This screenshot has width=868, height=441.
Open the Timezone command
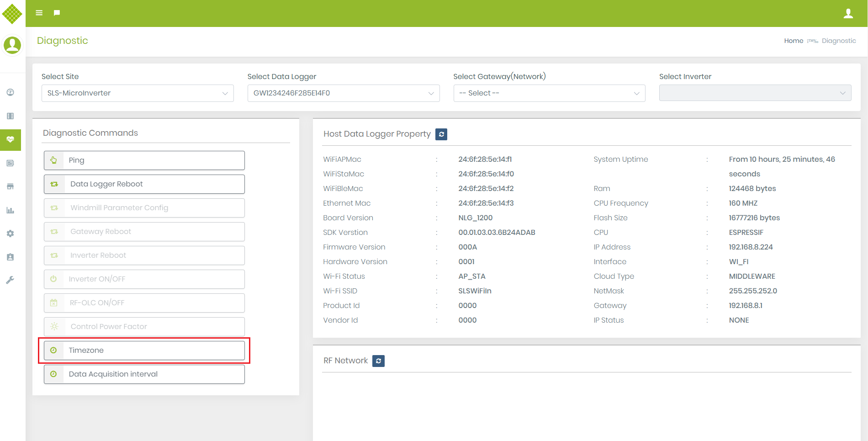tap(144, 351)
